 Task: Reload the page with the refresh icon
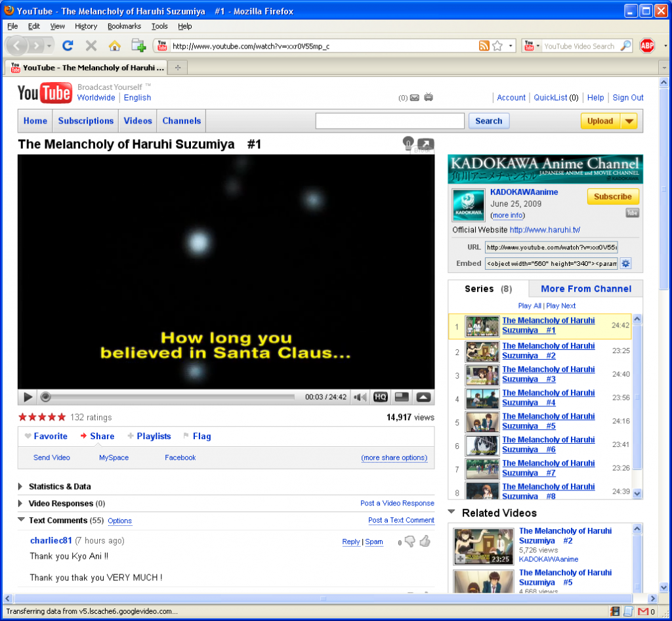point(68,45)
